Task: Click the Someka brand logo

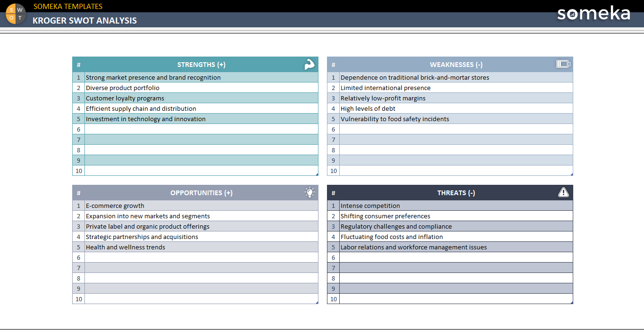Action: tap(594, 14)
